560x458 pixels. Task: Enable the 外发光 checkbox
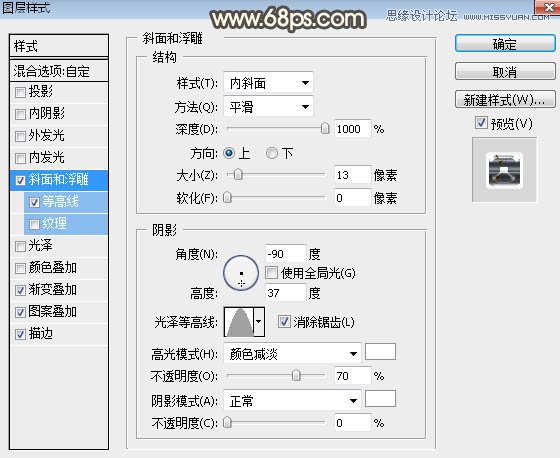20,136
